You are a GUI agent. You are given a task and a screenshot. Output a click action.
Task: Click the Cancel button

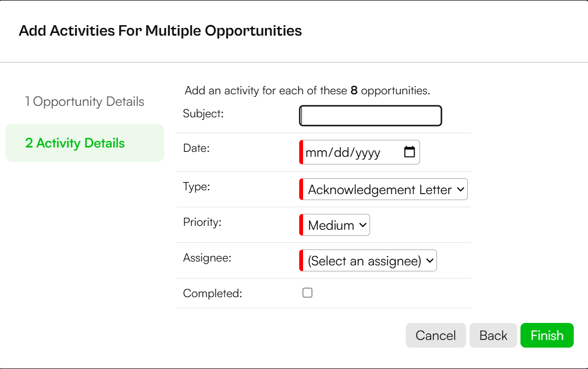(436, 336)
